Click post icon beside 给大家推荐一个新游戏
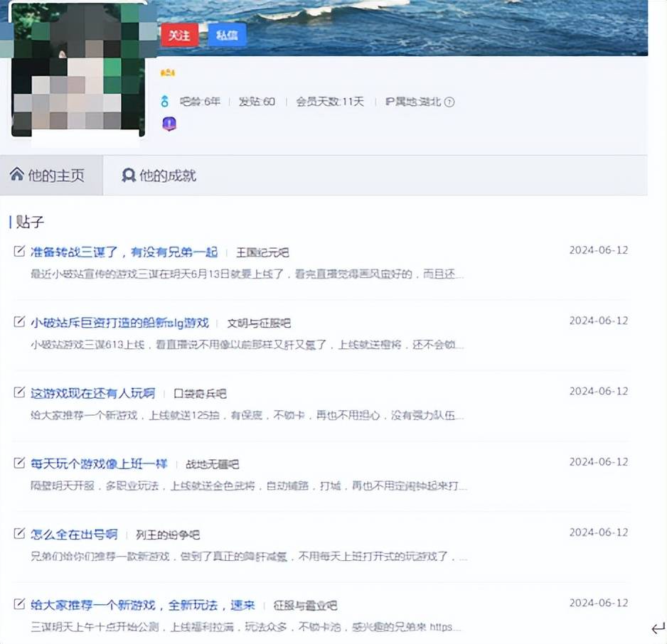Viewport: 667px width, 644px height. click(x=19, y=603)
